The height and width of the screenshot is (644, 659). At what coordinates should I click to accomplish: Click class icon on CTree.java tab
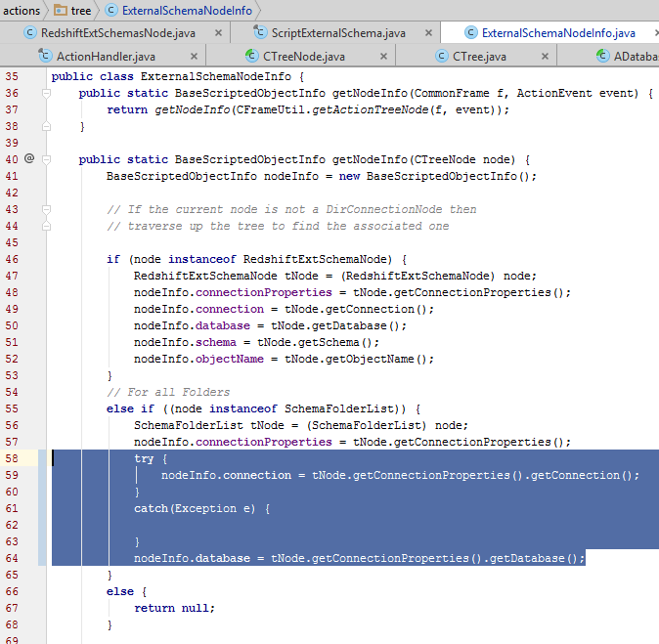tap(442, 57)
